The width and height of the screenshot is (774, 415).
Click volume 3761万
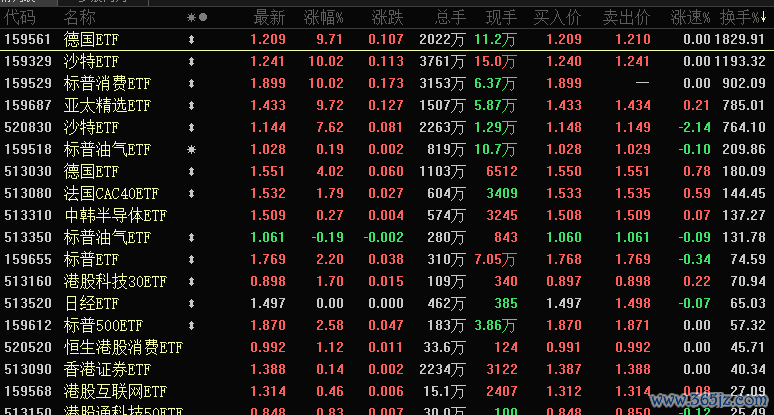pos(442,61)
